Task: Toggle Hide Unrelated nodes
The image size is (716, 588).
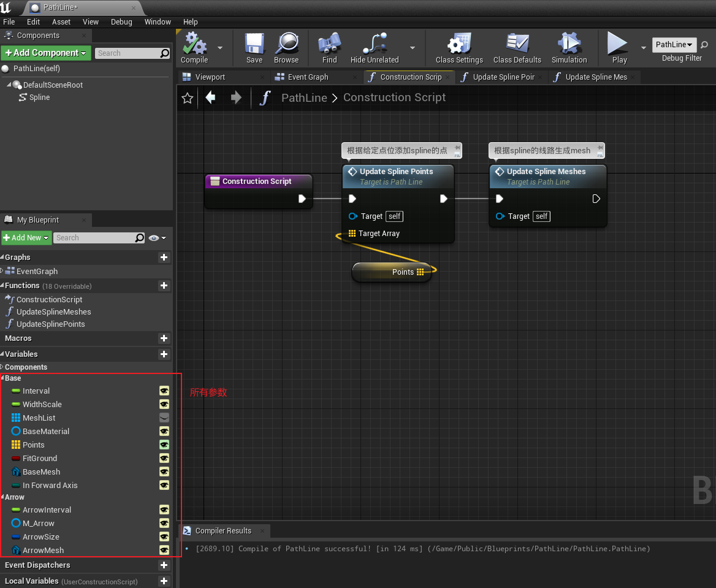Action: tap(375, 48)
